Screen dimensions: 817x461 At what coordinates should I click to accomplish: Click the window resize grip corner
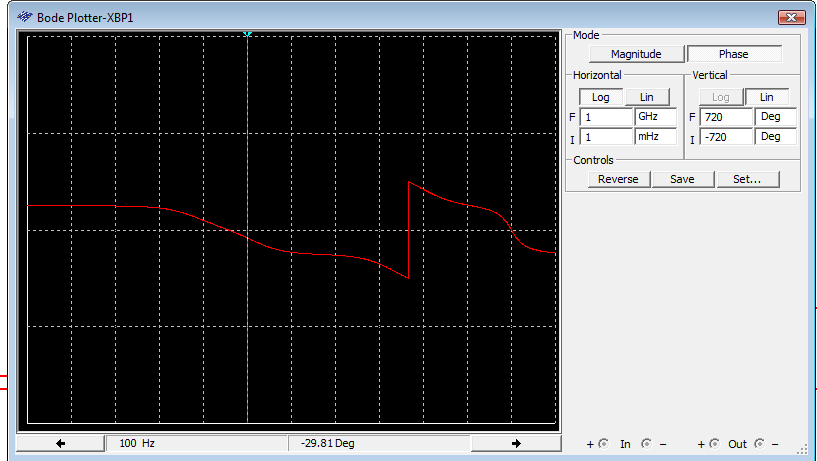(x=802, y=450)
